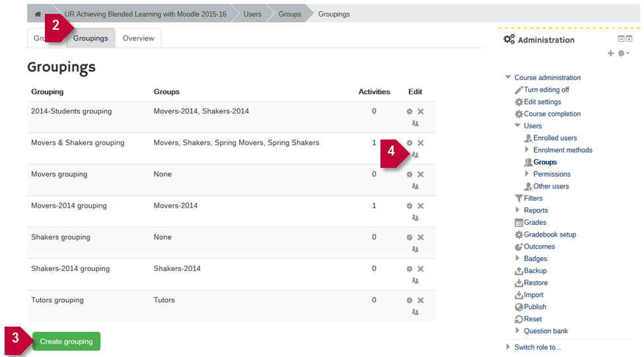Open settings for 2014-Students grouping
This screenshot has height=357, width=644.
(x=410, y=112)
